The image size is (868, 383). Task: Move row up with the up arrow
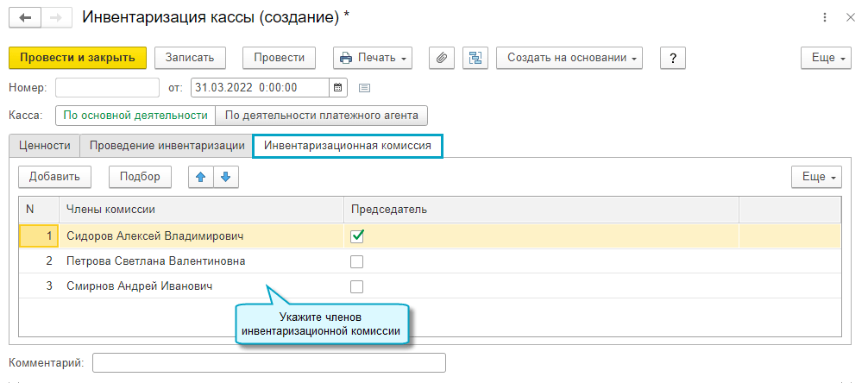(201, 177)
